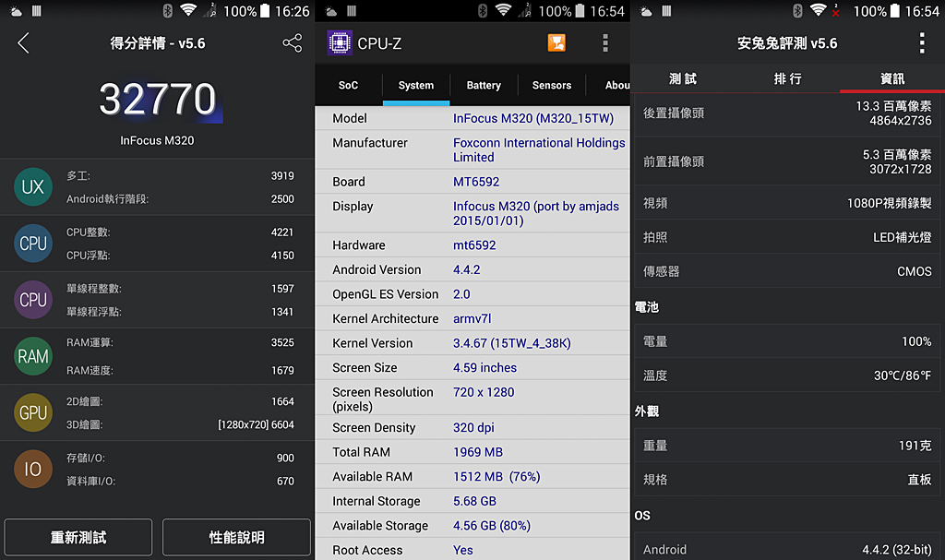Screen dimensions: 945x560
Task: Tap the 溫度 30°C/86°F row
Action: 787,375
